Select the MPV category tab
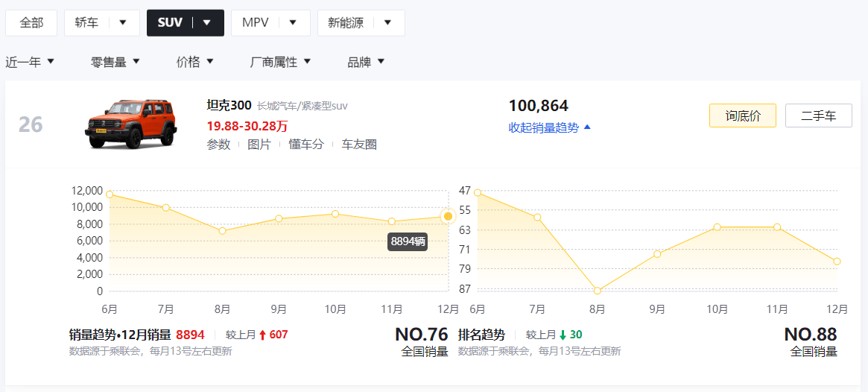This screenshot has width=868, height=392. [256, 22]
